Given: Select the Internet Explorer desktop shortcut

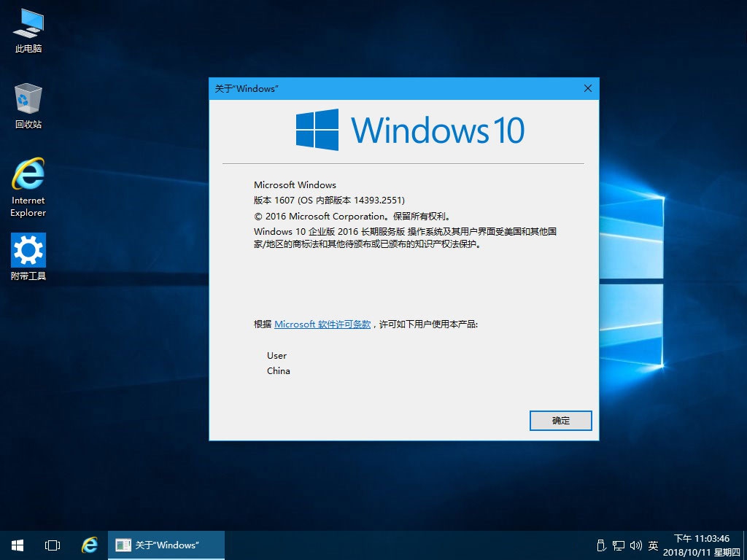Looking at the screenshot, I should (28, 187).
